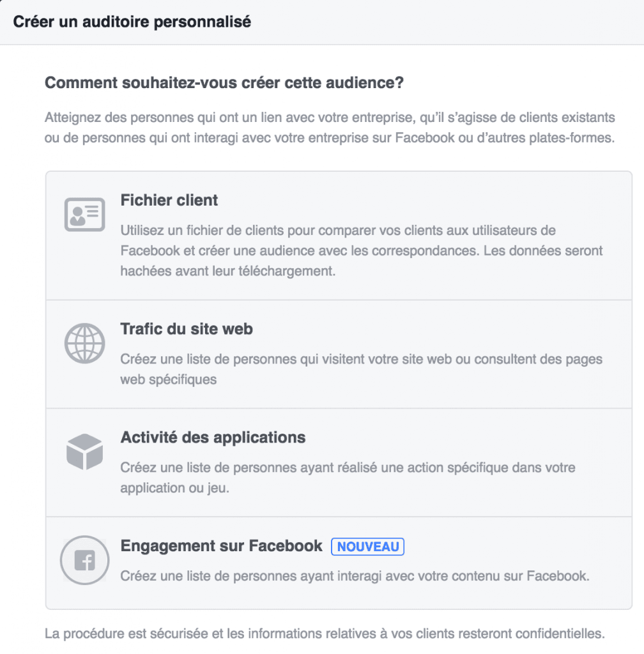The image size is (644, 654).
Task: Select the globe icon for Trafic du site web
Action: [84, 344]
